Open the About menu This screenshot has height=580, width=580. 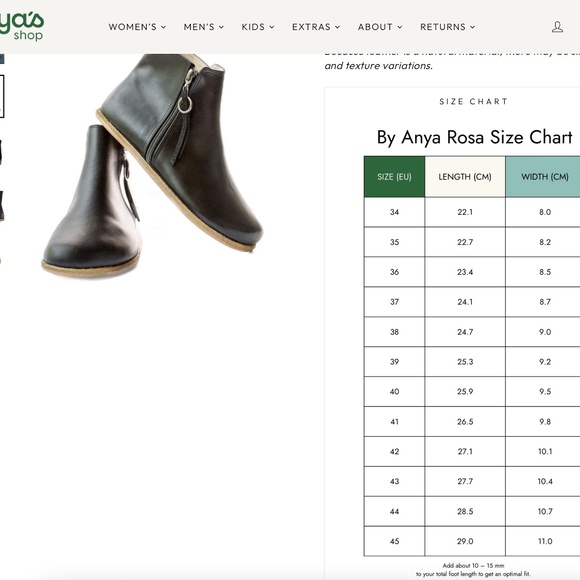pyautogui.click(x=380, y=27)
